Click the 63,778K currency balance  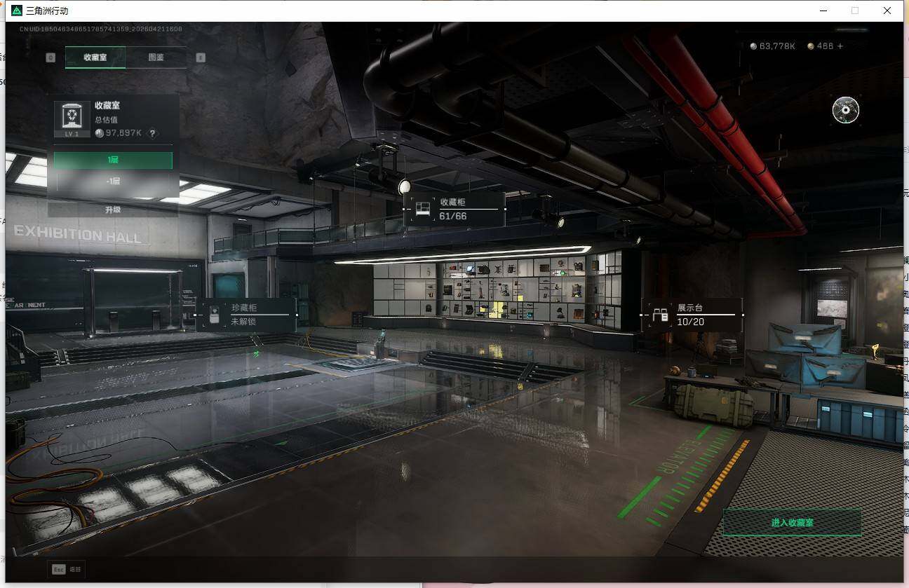[x=777, y=46]
